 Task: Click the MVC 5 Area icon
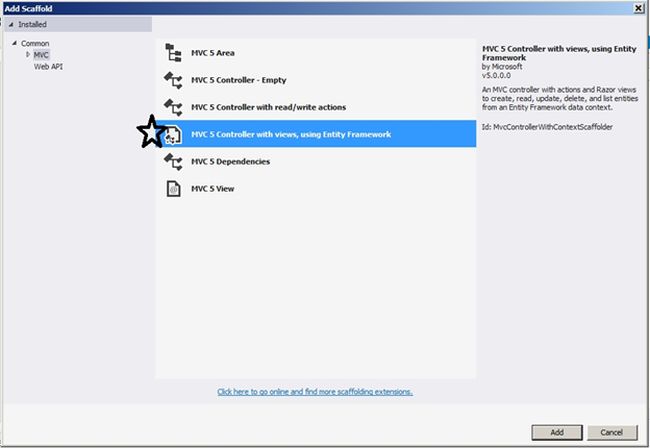pos(173,53)
